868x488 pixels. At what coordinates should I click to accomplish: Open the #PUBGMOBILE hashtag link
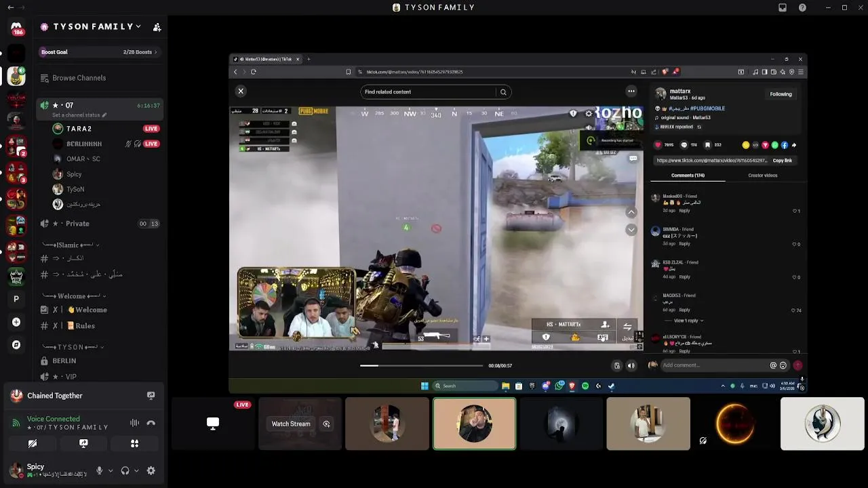click(x=707, y=108)
